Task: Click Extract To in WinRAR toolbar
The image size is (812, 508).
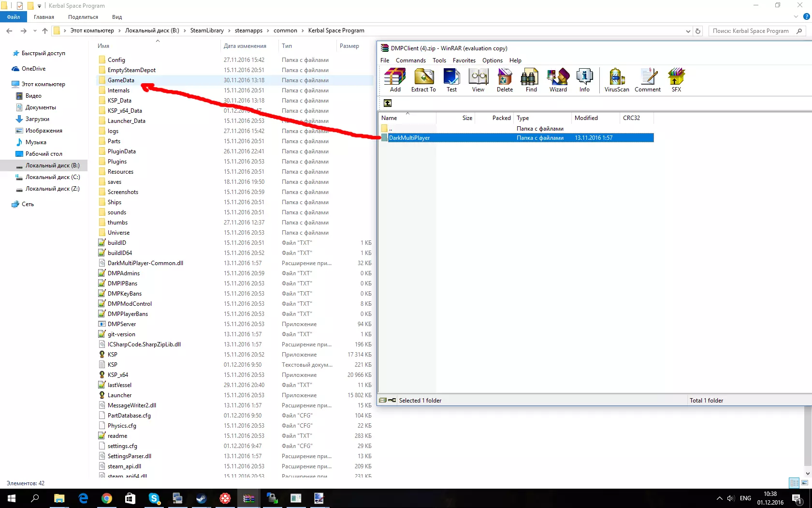Action: 423,80
